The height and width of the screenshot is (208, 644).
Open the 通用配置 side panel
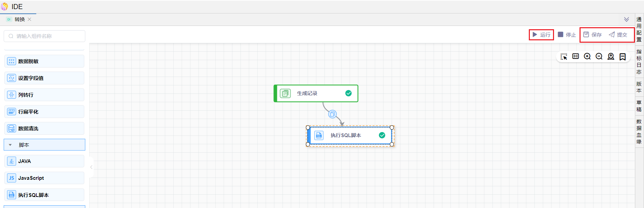pyautogui.click(x=639, y=30)
